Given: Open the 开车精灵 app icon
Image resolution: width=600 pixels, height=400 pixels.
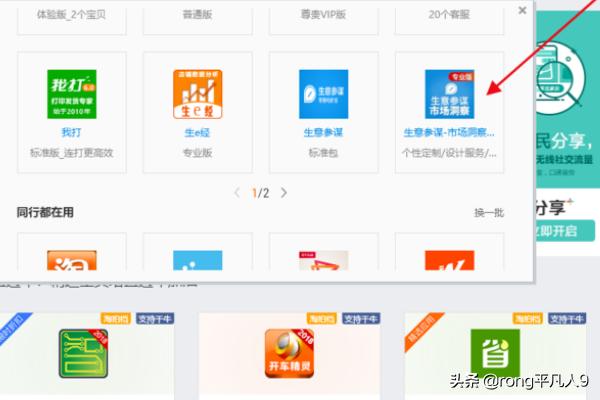Looking at the screenshot, I should click(289, 354).
